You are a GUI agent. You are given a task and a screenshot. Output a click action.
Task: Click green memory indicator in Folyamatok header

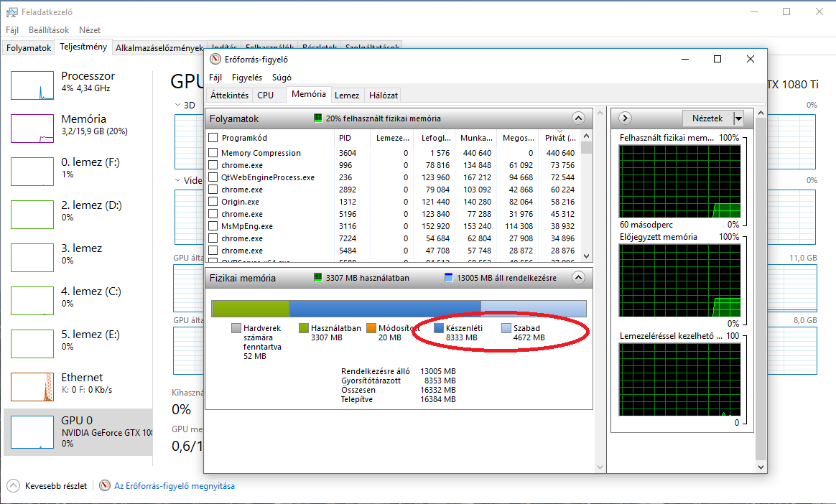[317, 118]
